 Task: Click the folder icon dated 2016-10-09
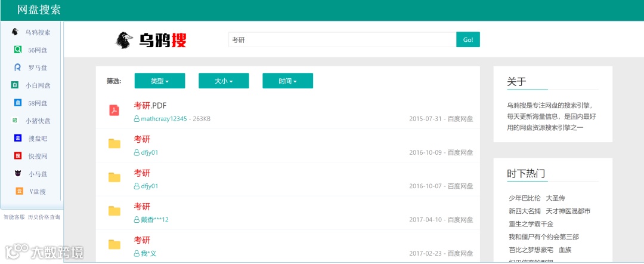click(114, 144)
